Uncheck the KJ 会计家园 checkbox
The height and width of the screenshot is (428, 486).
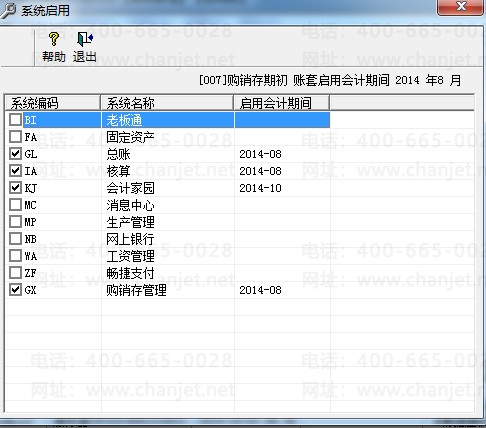tap(15, 188)
